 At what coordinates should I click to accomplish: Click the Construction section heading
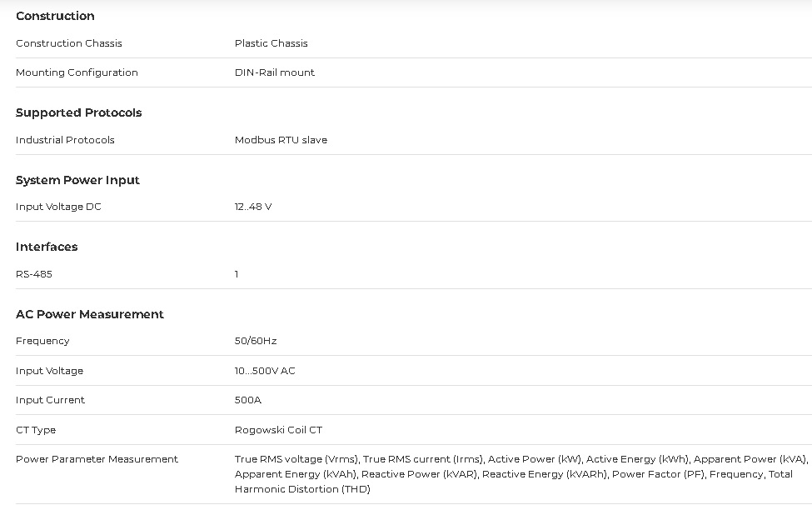pos(55,16)
